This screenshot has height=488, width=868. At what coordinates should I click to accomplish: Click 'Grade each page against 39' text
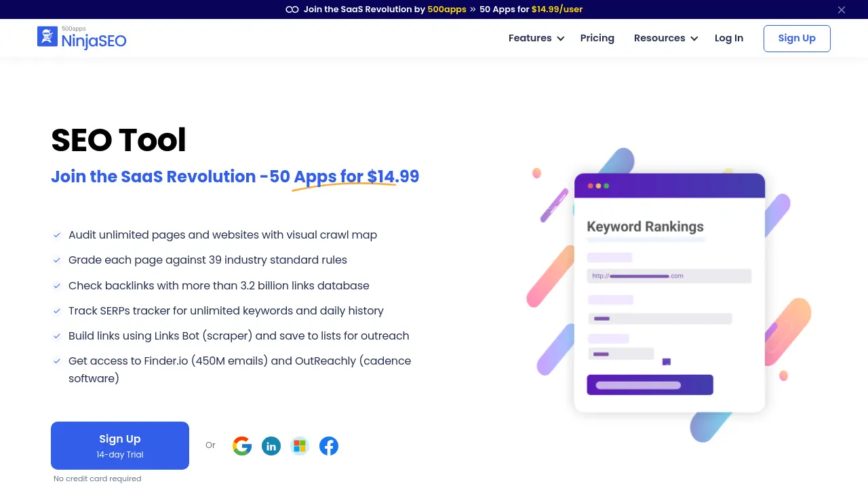tap(208, 260)
